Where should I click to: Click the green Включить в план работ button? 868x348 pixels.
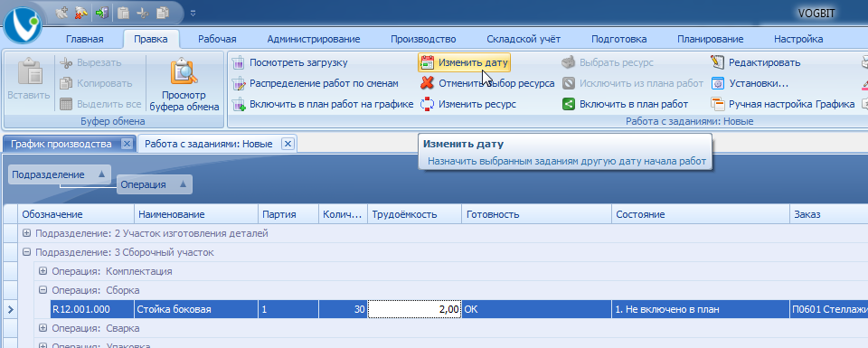point(625,104)
